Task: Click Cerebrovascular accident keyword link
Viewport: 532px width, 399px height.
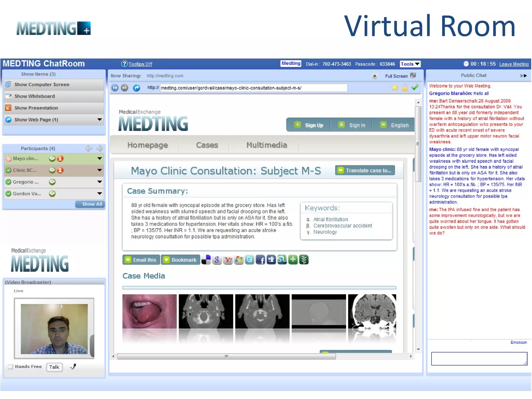Action: [343, 225]
